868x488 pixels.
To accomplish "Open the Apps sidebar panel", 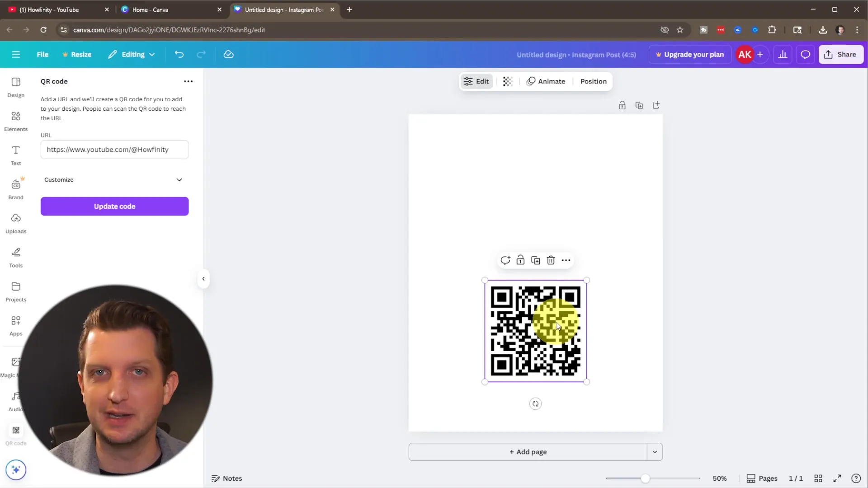I will [x=16, y=326].
